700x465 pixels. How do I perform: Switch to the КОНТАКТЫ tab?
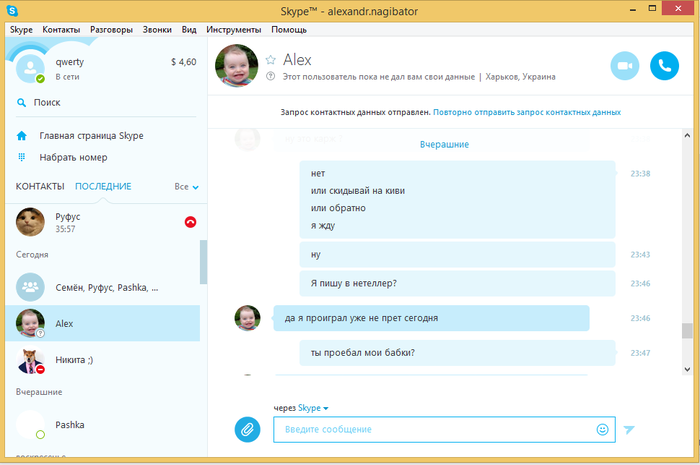point(40,187)
